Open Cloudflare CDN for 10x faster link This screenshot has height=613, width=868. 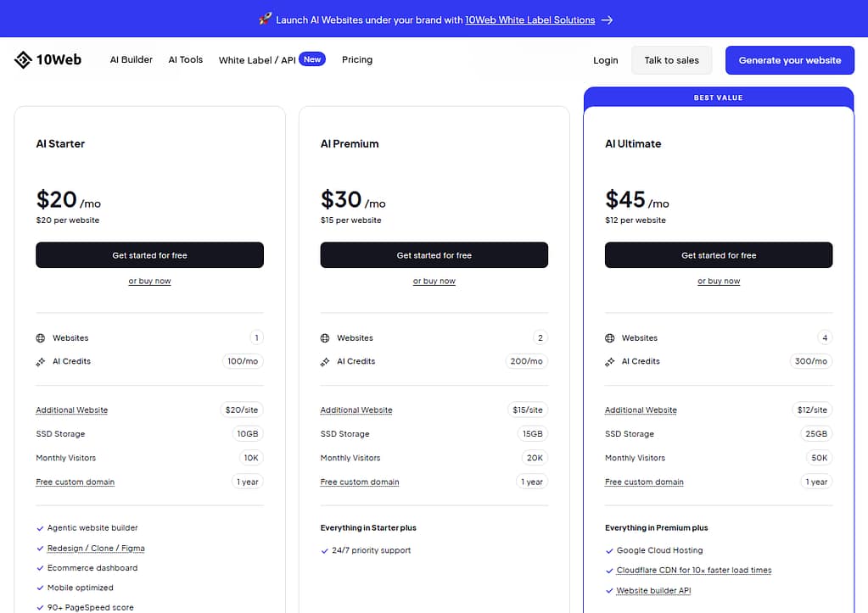pos(694,571)
